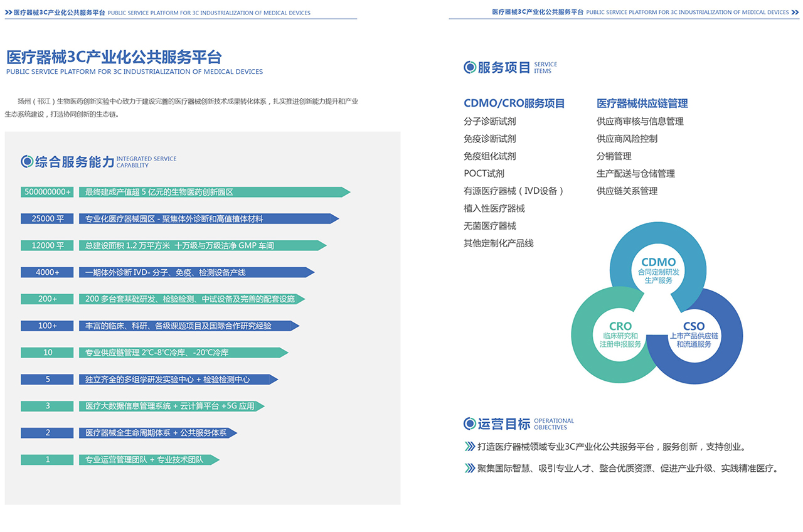Click the 100+ number badge
Image resolution: width=803 pixels, height=532 pixels.
(x=48, y=326)
